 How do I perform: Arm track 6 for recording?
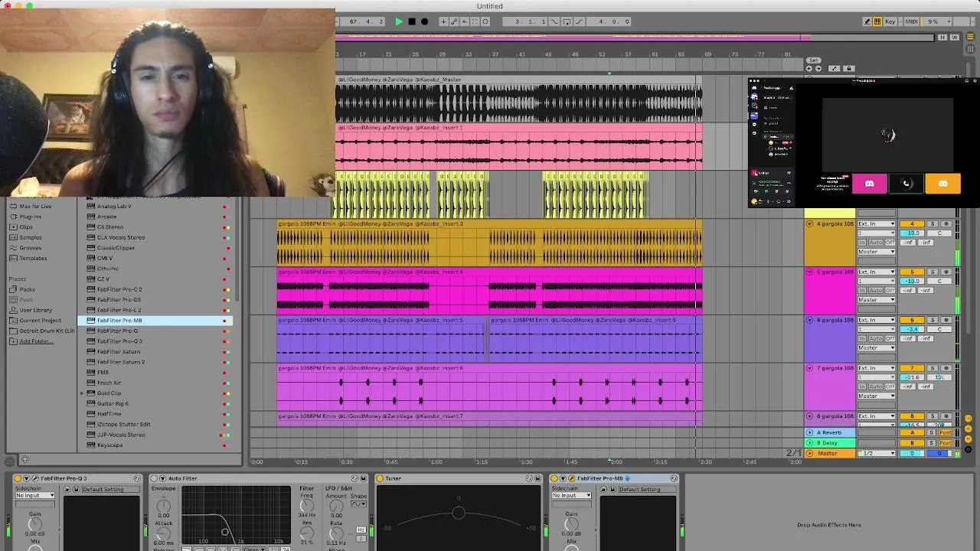[946, 321]
